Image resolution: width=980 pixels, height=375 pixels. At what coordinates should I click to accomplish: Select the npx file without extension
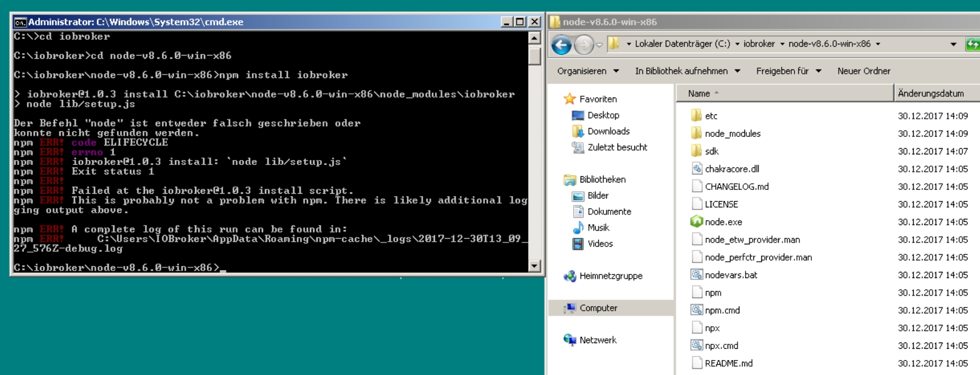pyautogui.click(x=712, y=327)
